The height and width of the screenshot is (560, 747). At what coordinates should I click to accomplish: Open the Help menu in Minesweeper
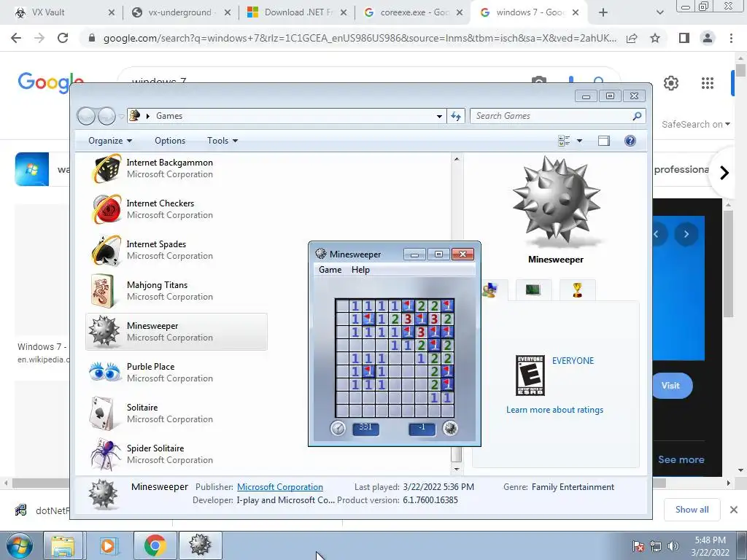click(x=360, y=270)
